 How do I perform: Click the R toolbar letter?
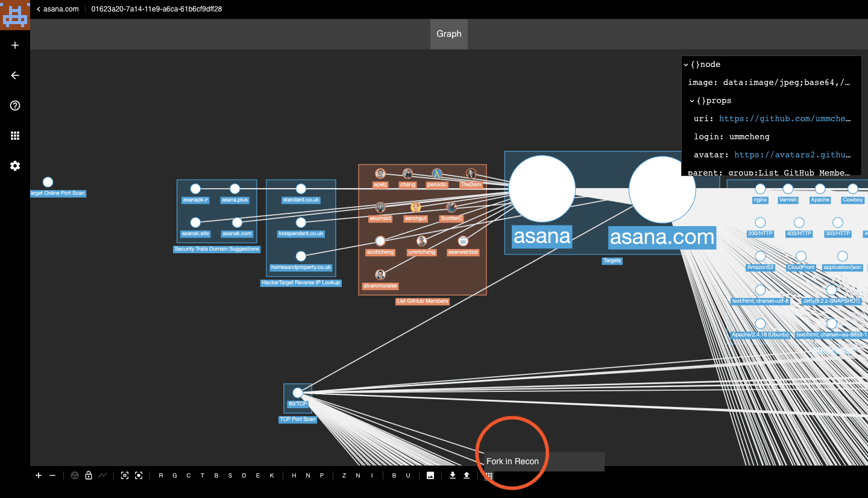[x=161, y=476]
